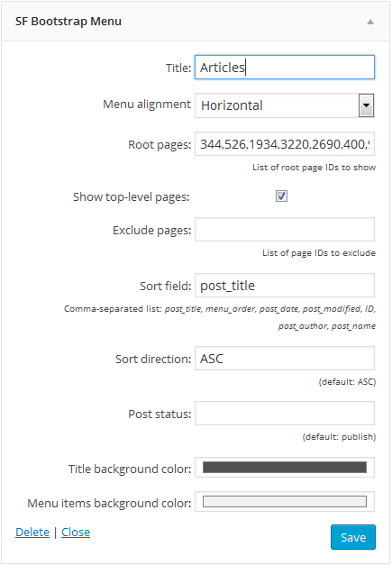Open the Title background color dark swatch
The width and height of the screenshot is (392, 565).
[285, 468]
